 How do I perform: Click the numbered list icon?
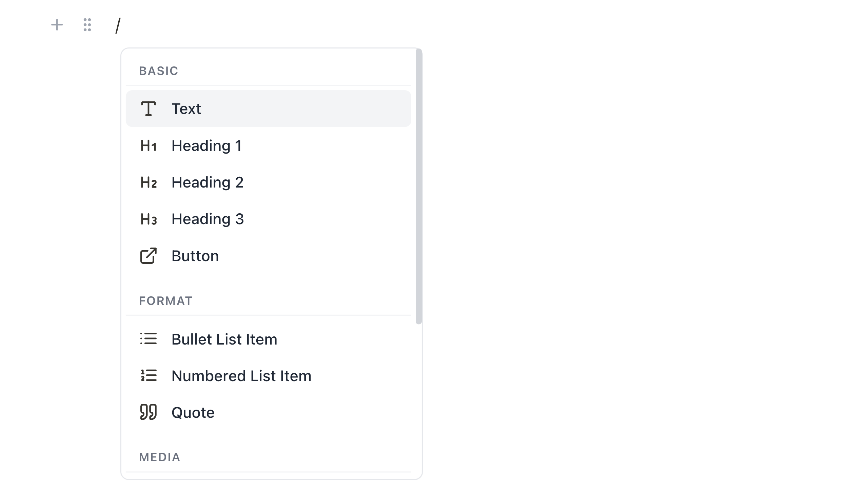click(149, 376)
